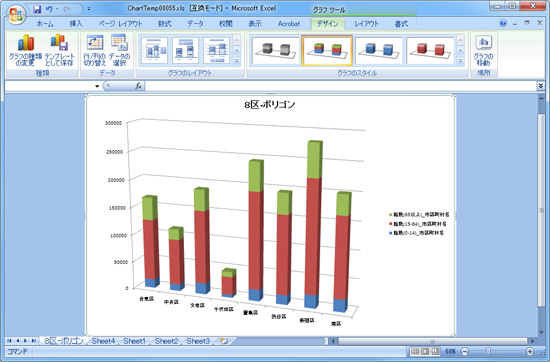This screenshot has width=550, height=362.
Task: Expand the chart styles gallery
Action: [x=461, y=62]
